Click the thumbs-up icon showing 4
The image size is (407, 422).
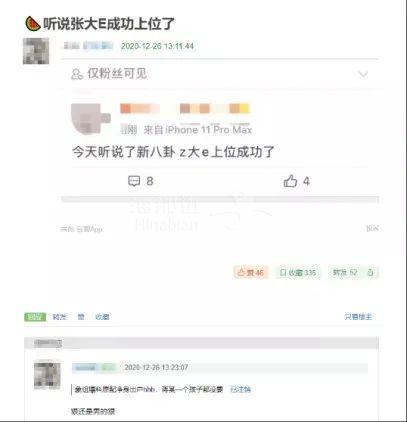290,181
